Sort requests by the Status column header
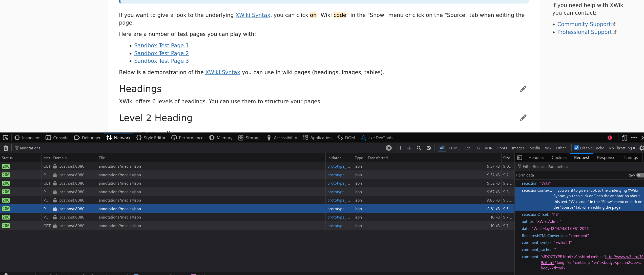 click(21, 158)
